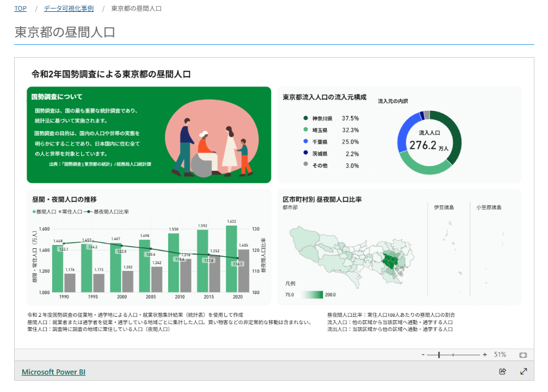
Task: Select その他 legend dot
Action: (306, 163)
